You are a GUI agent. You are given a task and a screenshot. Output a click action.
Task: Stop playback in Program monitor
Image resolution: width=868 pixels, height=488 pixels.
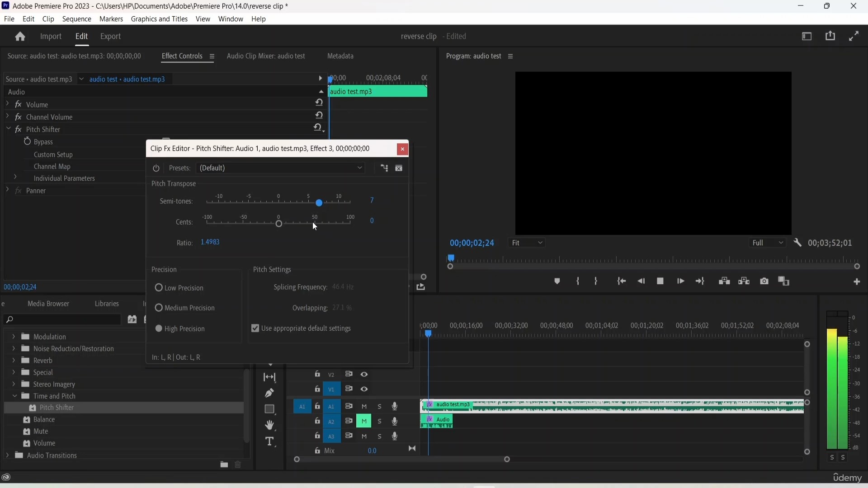[x=661, y=282]
